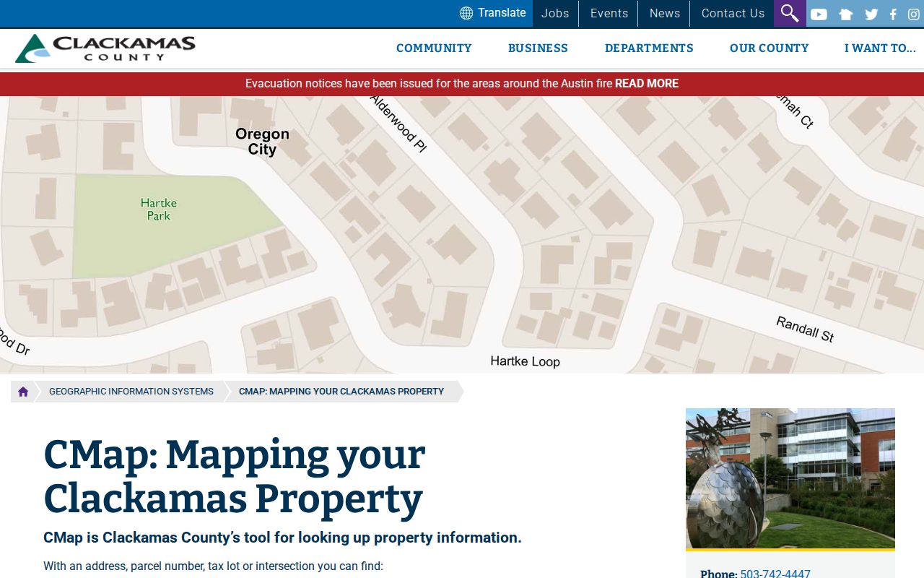The height and width of the screenshot is (578, 924).
Task: Expand the Our County menu
Action: tap(769, 48)
